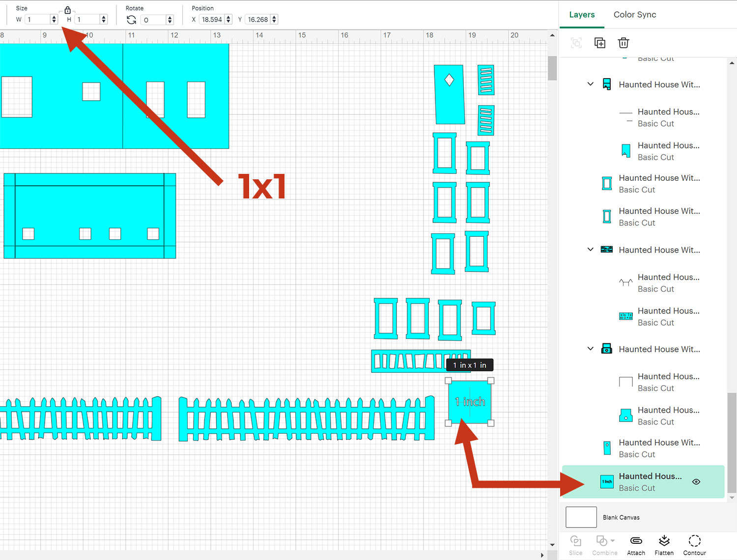The width and height of the screenshot is (737, 560).
Task: Click the Rotate angle input field
Action: pos(154,20)
